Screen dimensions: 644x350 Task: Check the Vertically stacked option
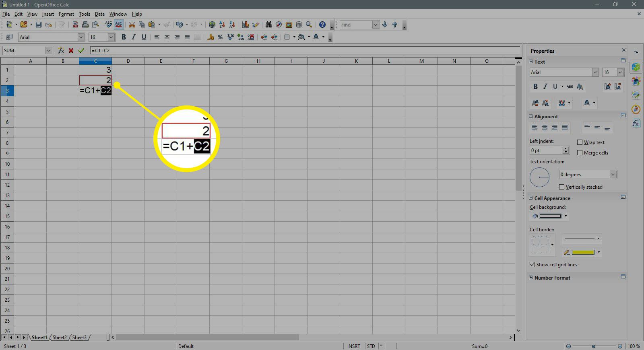pos(562,187)
